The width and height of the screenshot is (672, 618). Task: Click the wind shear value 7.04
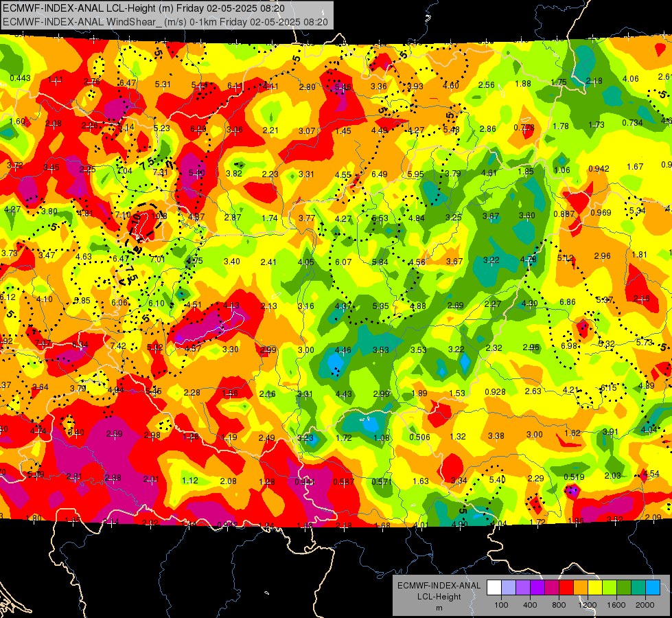pyautogui.click(x=124, y=171)
